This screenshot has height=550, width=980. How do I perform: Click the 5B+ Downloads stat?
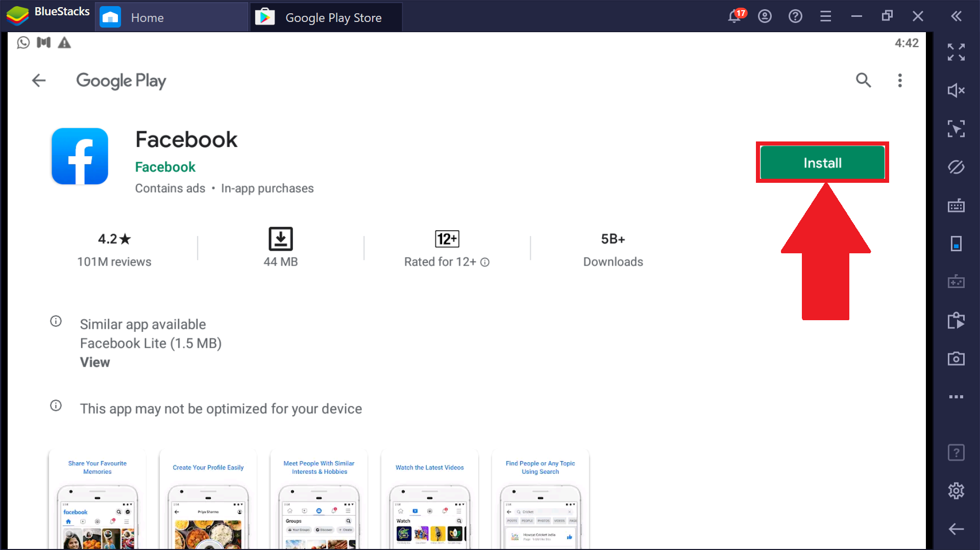click(613, 250)
